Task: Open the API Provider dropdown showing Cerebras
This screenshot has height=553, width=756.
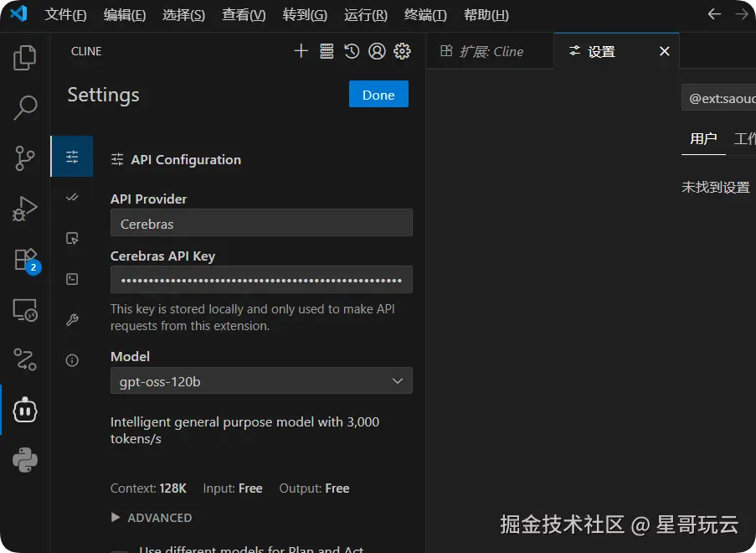Action: coord(261,222)
